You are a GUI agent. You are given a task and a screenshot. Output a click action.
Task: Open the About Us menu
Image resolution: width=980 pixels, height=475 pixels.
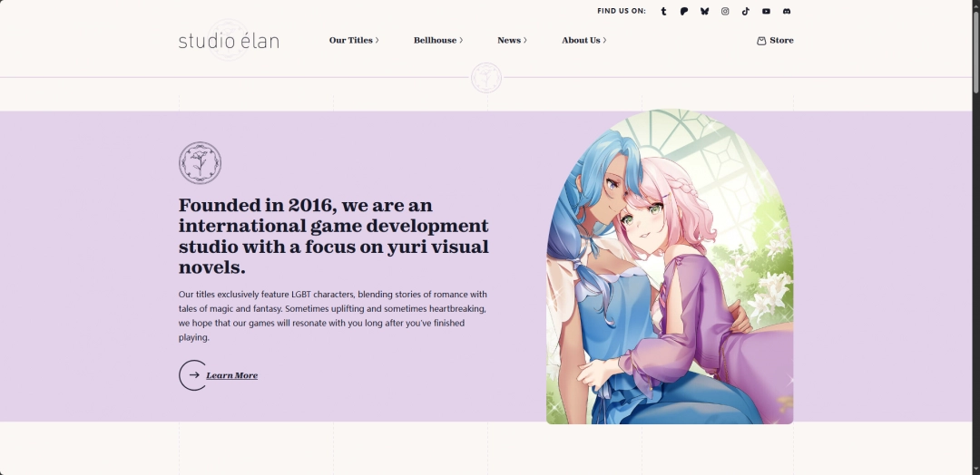tap(583, 41)
